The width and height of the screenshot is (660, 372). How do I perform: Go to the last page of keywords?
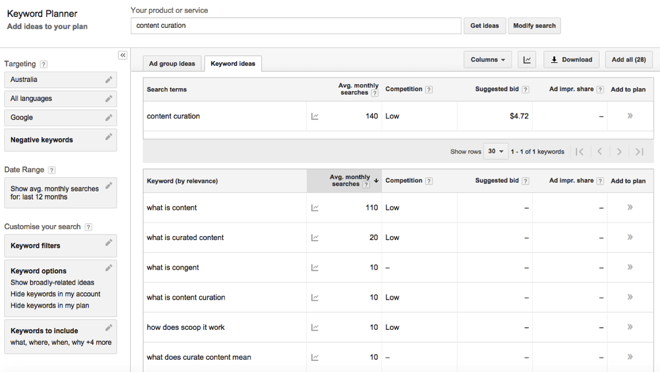tap(639, 151)
